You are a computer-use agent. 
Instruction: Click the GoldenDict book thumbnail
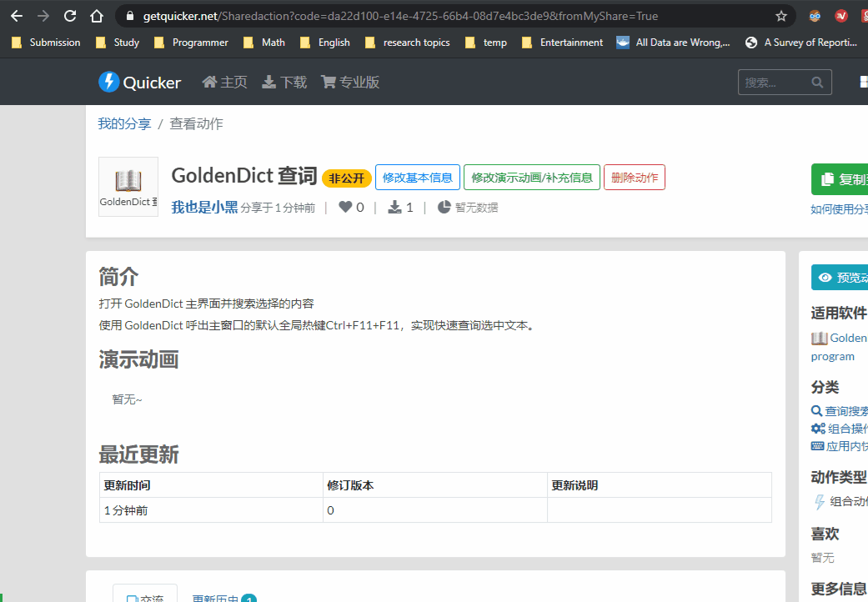coord(128,186)
